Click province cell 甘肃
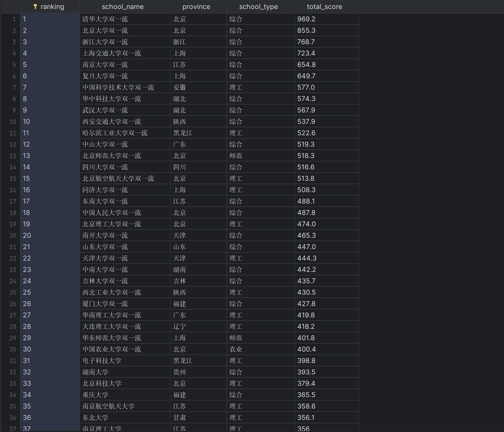This screenshot has height=432, width=504. pos(198,418)
